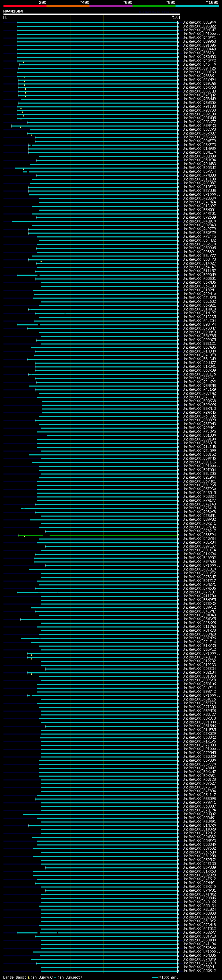Select hit label UniRef100_P37527
This screenshot has width=222, height=980.
(x=199, y=783)
